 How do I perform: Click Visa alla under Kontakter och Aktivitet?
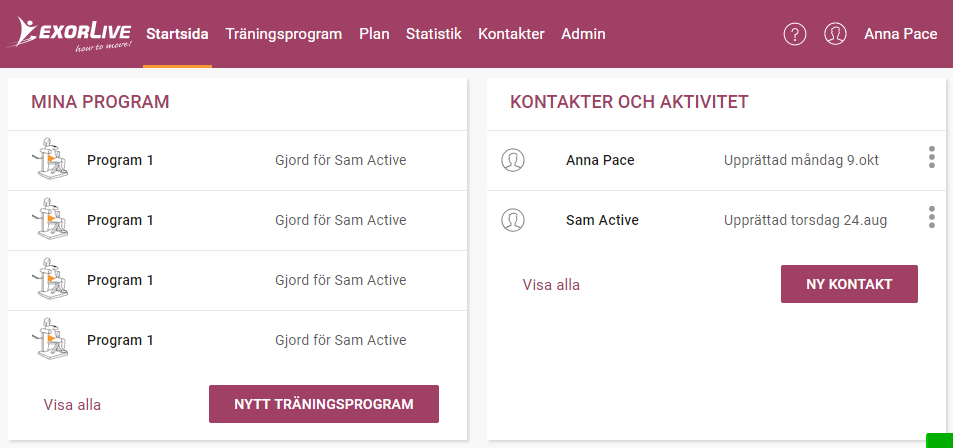[x=551, y=285]
